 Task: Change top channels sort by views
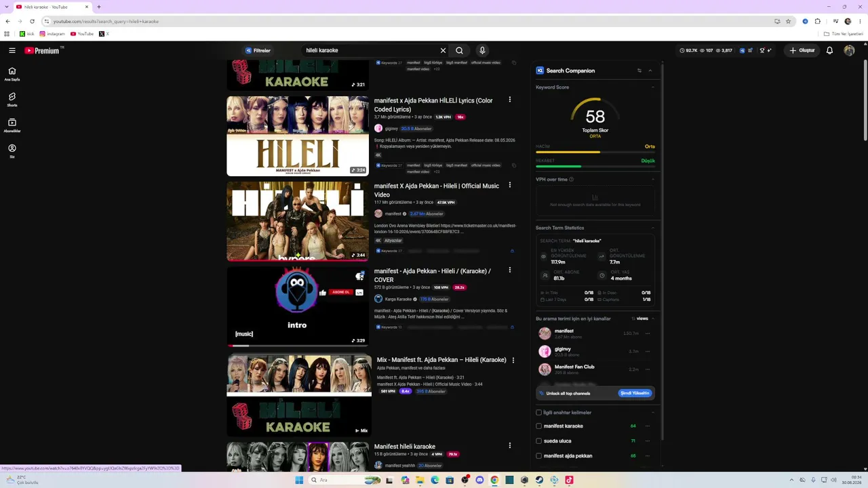(x=639, y=319)
